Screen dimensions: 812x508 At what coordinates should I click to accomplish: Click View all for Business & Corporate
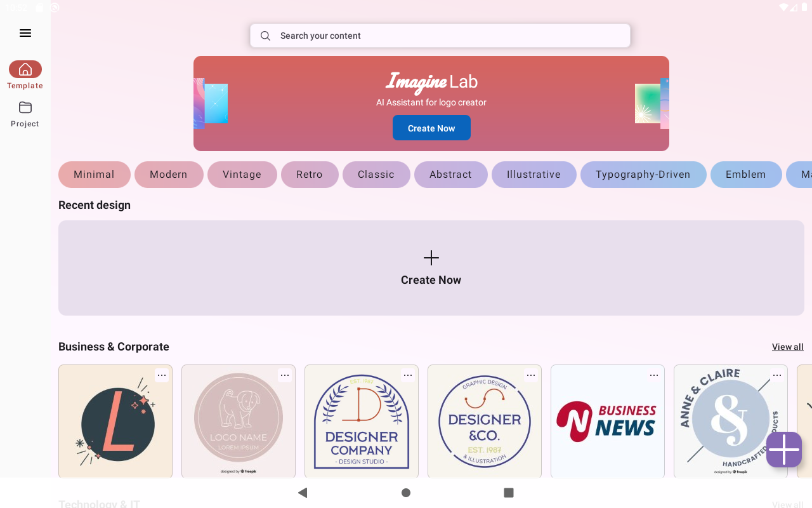pyautogui.click(x=788, y=347)
